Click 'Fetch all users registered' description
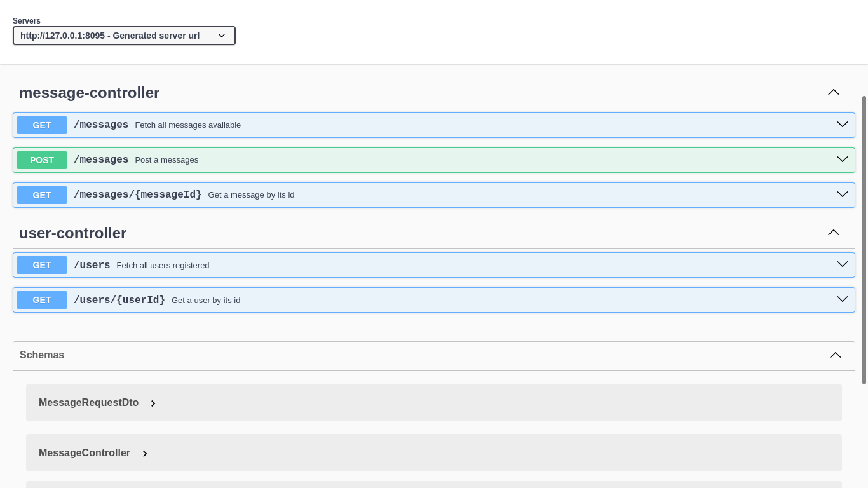The width and height of the screenshot is (868, 488). 163,266
